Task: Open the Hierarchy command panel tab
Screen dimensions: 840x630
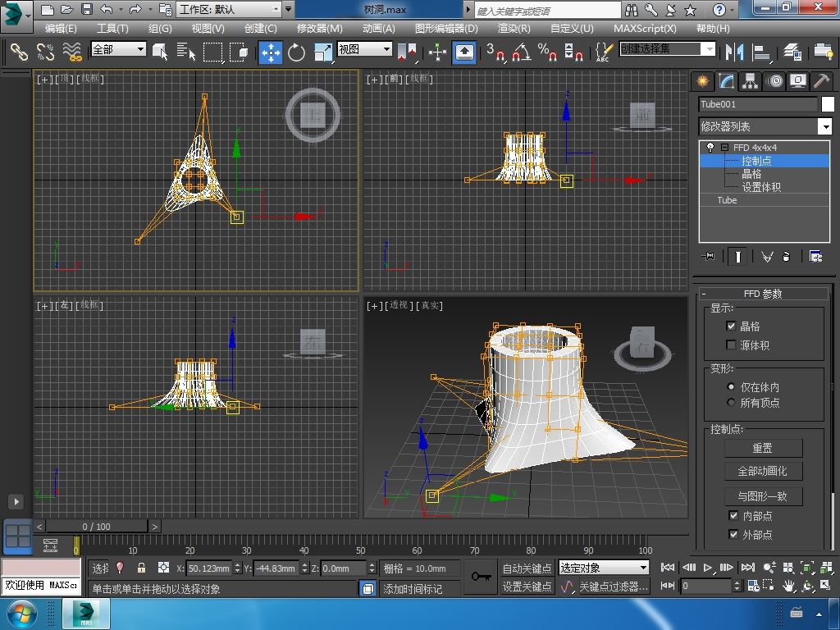Action: tap(750, 80)
